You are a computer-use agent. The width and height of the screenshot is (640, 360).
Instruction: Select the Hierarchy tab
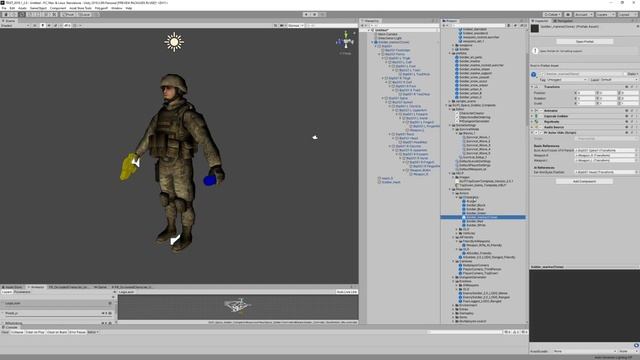370,21
